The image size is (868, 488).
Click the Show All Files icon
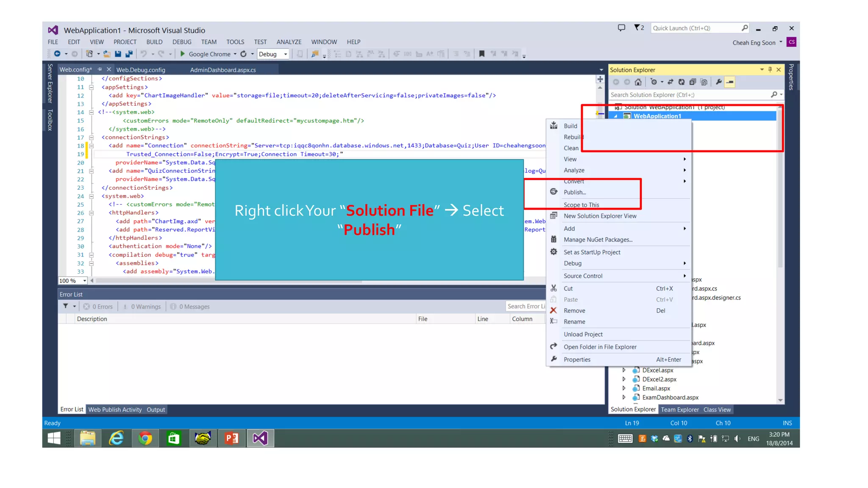click(x=704, y=82)
